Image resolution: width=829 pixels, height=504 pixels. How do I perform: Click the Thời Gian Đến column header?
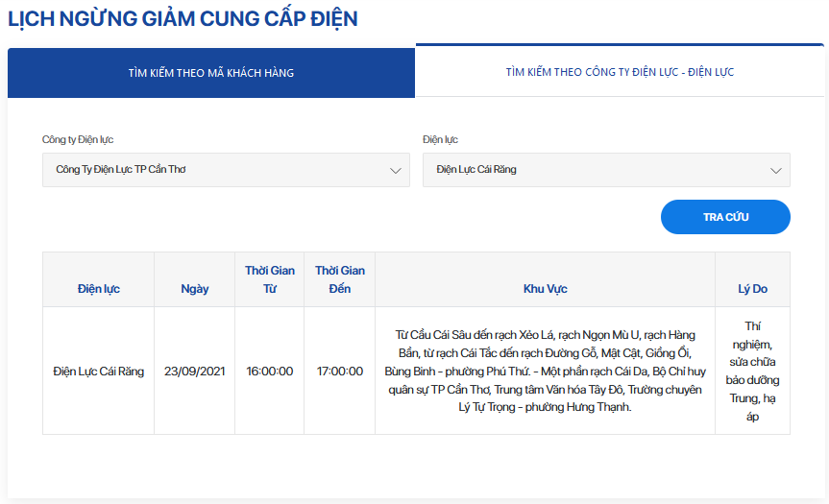[340, 279]
